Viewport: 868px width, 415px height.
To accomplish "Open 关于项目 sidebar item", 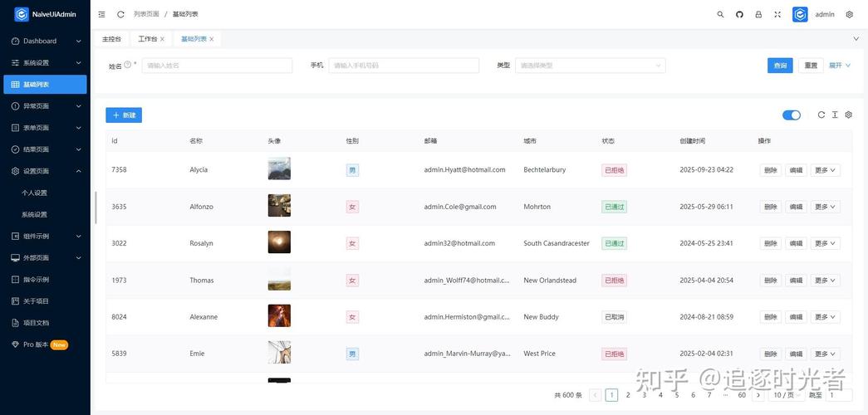I will point(45,301).
